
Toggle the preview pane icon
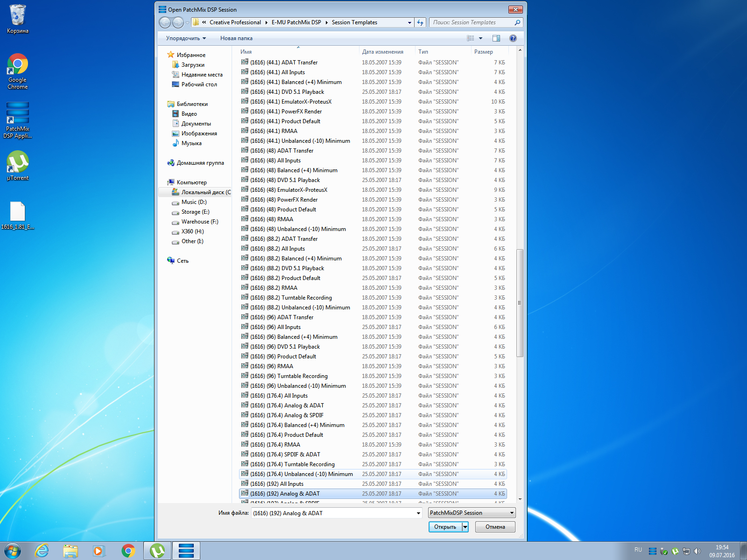click(x=496, y=38)
